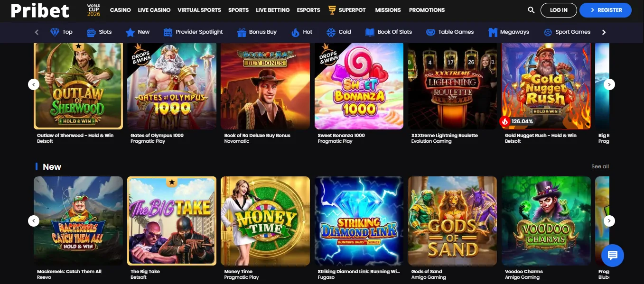Open Live Betting
This screenshot has height=284, width=644.
click(x=272, y=10)
